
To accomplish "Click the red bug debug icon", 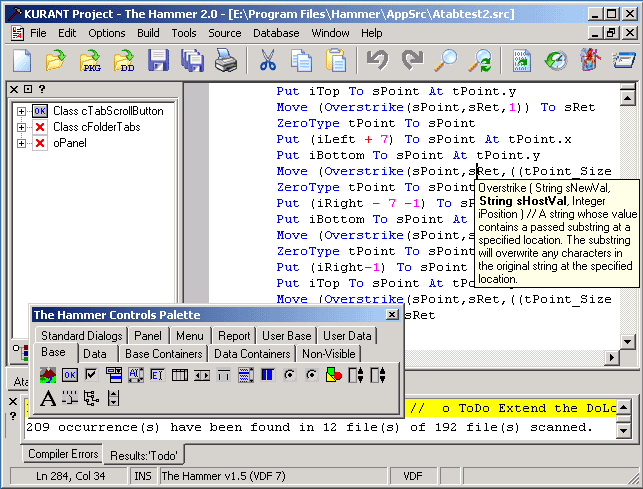I will (x=590, y=60).
